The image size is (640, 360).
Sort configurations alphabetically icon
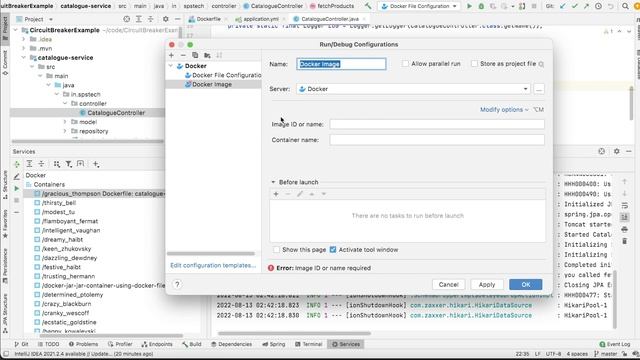click(220, 55)
